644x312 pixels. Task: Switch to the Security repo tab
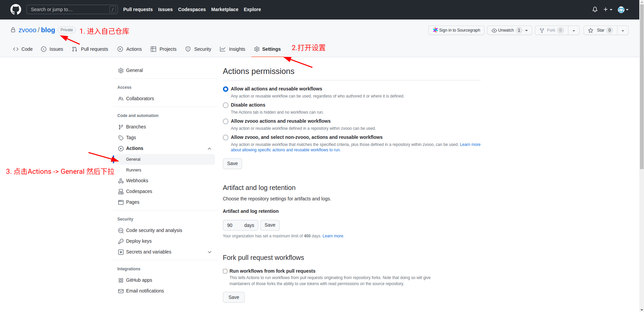[x=198, y=49]
